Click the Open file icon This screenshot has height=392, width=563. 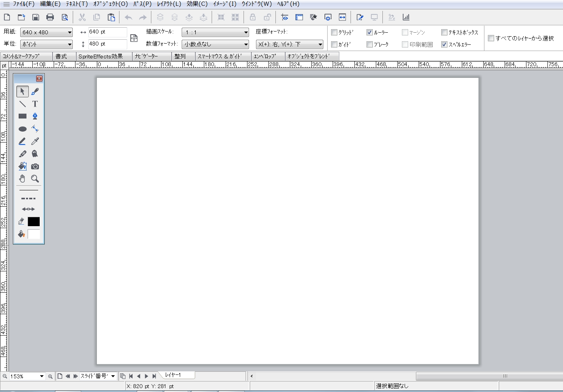(x=21, y=17)
